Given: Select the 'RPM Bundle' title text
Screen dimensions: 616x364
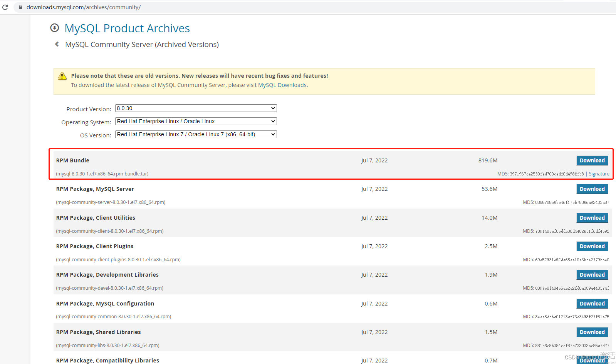Looking at the screenshot, I should (73, 160).
